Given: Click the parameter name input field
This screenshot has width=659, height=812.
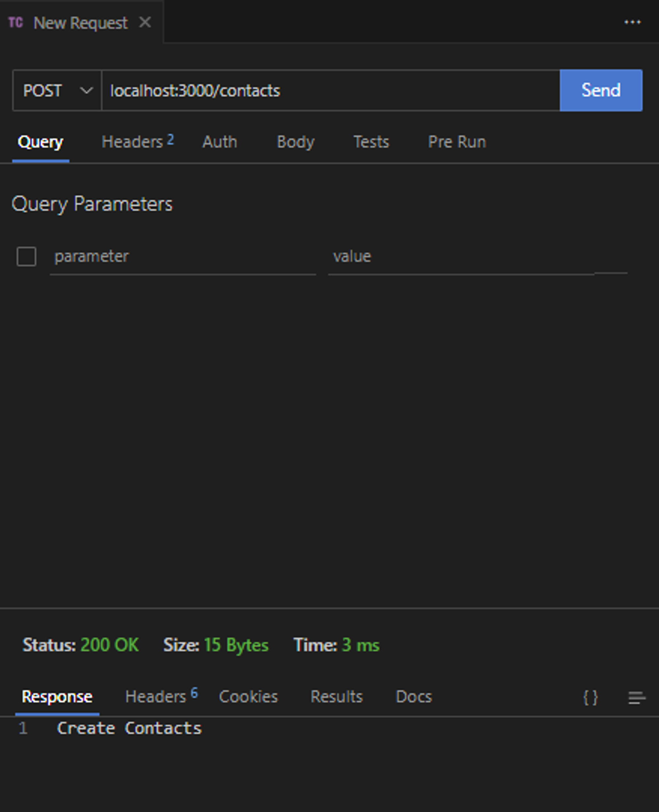Looking at the screenshot, I should click(183, 257).
